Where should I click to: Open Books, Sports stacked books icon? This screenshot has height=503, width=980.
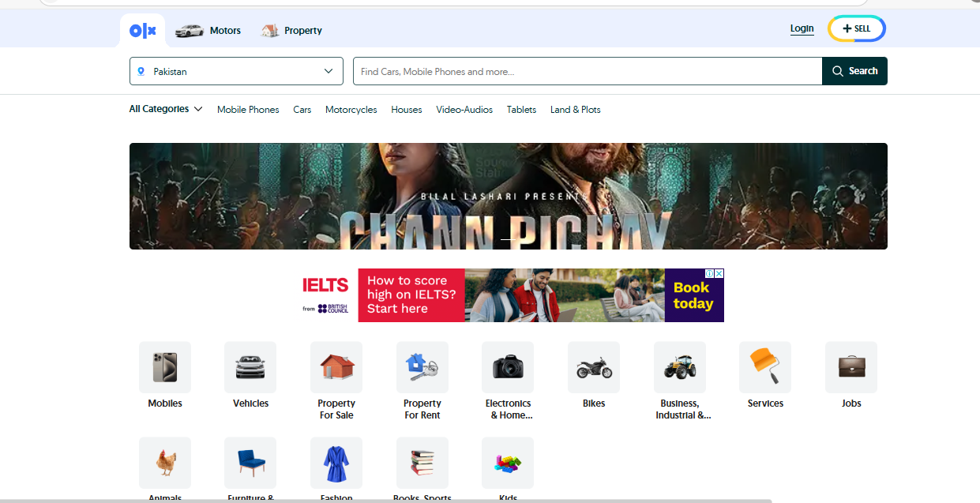pyautogui.click(x=422, y=463)
